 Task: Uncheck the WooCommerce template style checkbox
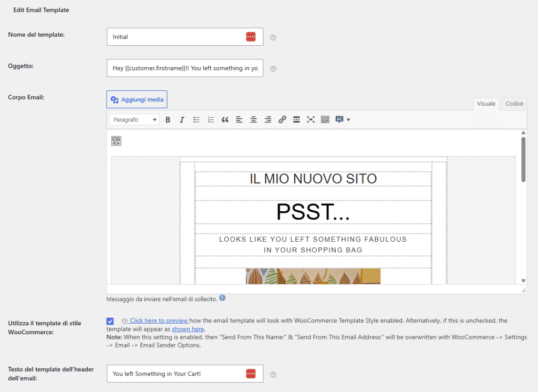click(x=110, y=321)
